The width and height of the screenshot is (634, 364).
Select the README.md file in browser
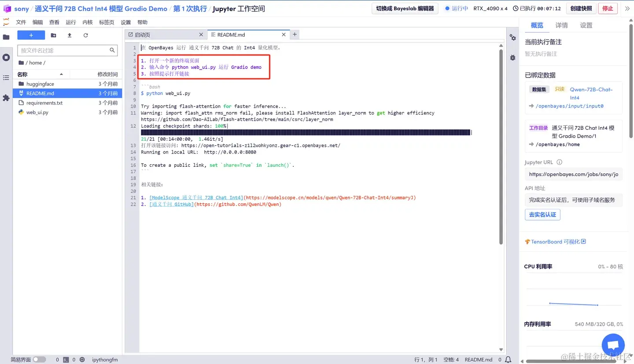coord(67,93)
